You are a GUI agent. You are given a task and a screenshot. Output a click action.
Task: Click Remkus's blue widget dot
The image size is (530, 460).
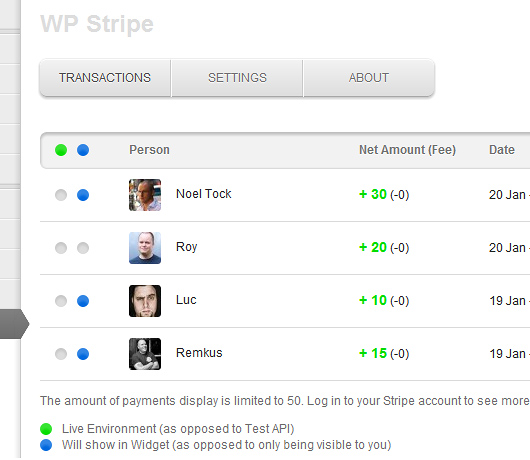tap(83, 354)
